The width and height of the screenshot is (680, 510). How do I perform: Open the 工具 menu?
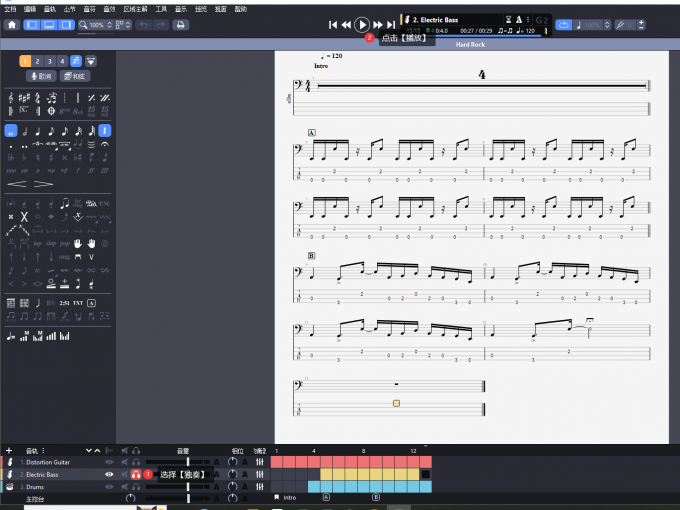pyautogui.click(x=160, y=7)
